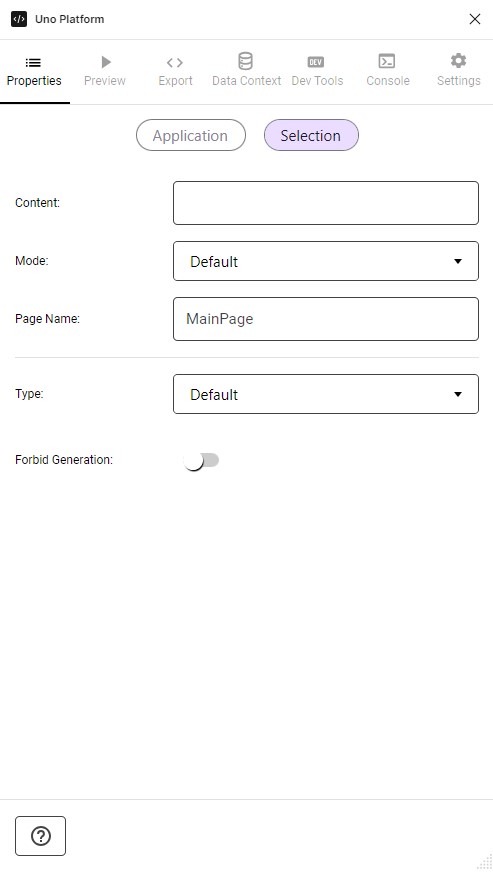Switch to the Application view
Viewport: 493px width, 872px height.
pos(191,135)
